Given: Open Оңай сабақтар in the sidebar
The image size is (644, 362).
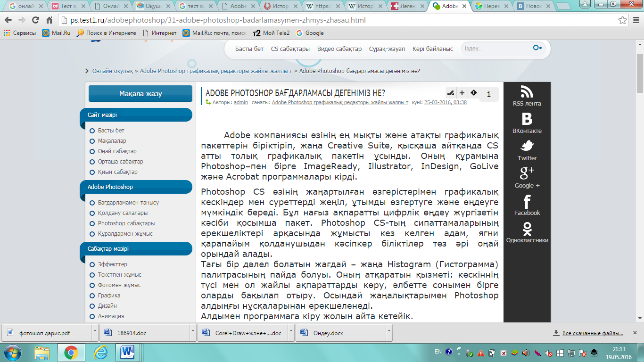Looking at the screenshot, I should pyautogui.click(x=117, y=151).
